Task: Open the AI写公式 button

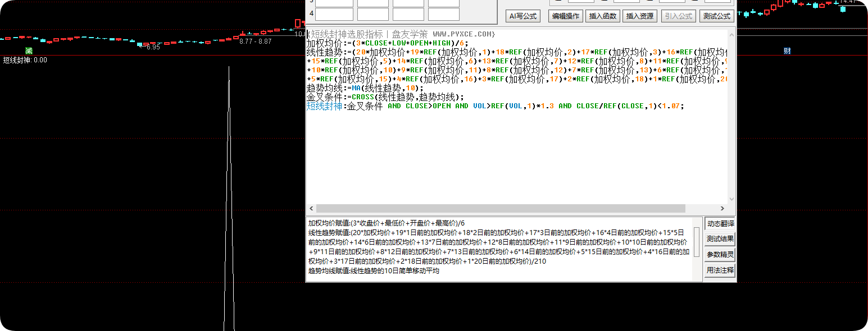Action: click(522, 16)
